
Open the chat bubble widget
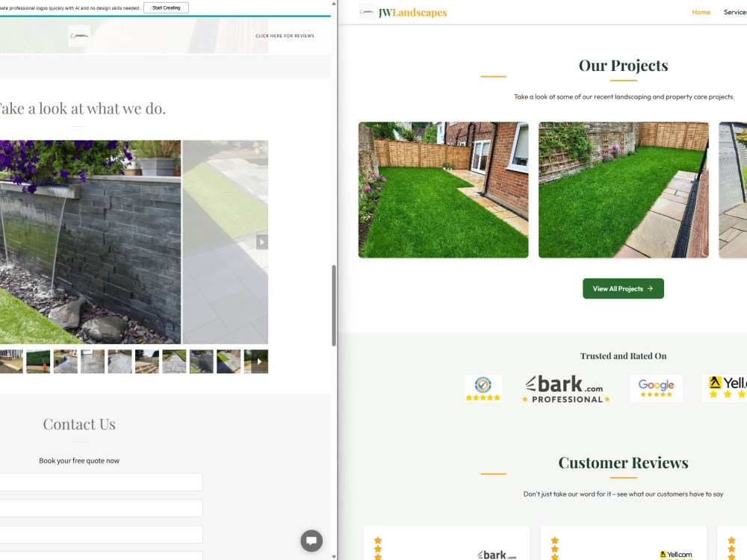click(x=311, y=541)
